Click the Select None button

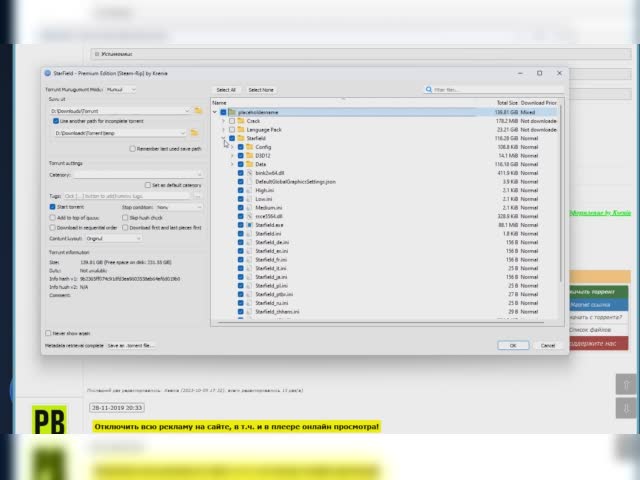261,90
